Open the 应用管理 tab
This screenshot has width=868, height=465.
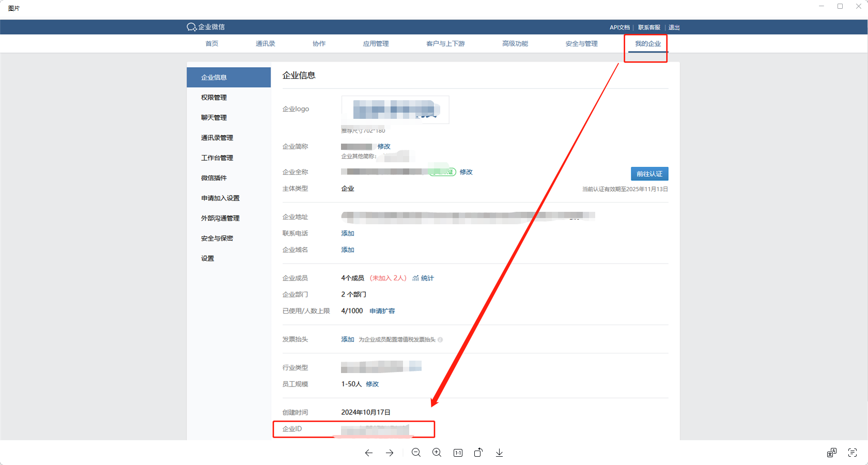tap(376, 44)
